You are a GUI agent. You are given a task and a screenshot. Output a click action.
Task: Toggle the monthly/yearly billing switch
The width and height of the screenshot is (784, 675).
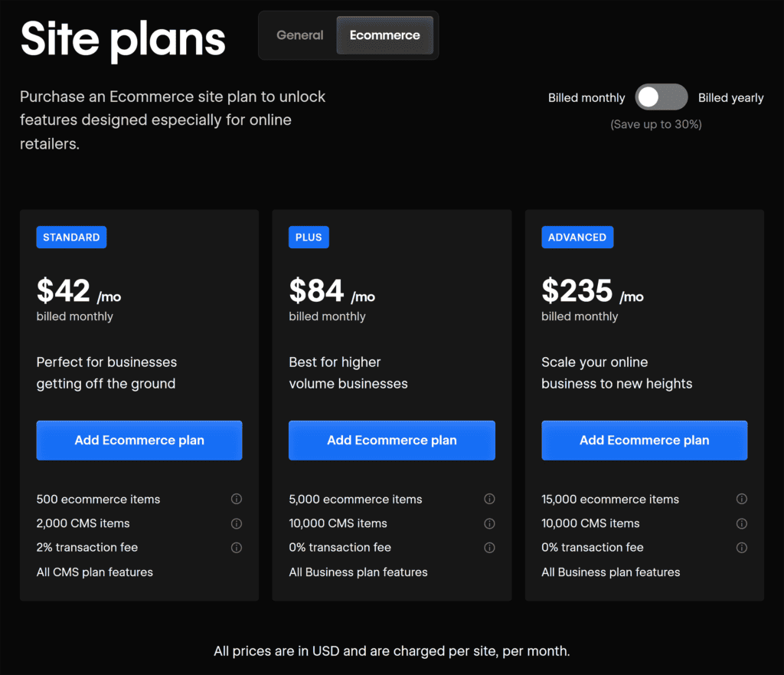[661, 97]
